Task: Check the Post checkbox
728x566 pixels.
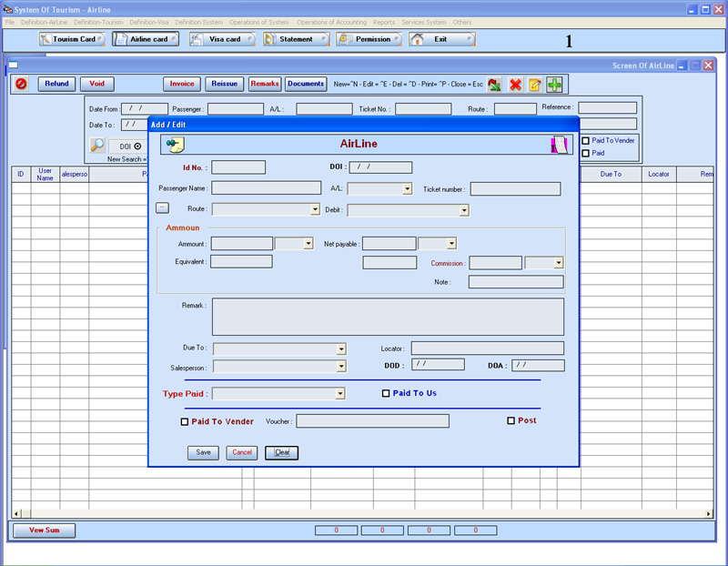Action: pyautogui.click(x=511, y=420)
